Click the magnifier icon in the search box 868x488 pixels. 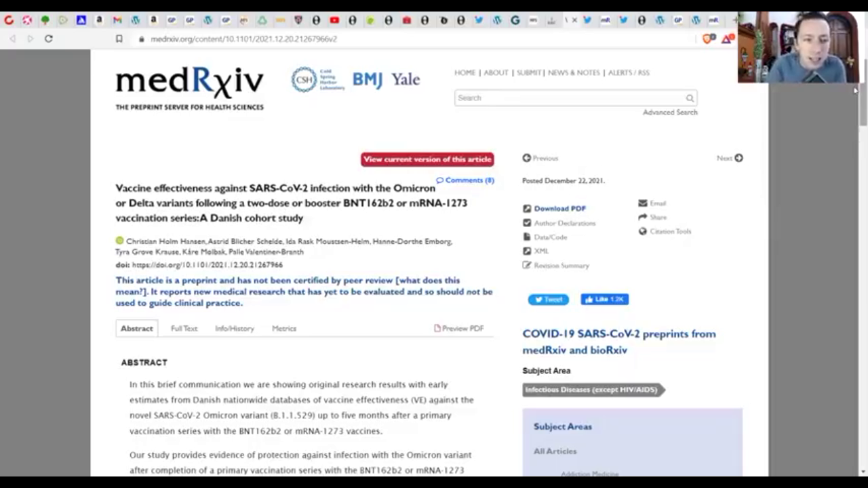point(690,98)
